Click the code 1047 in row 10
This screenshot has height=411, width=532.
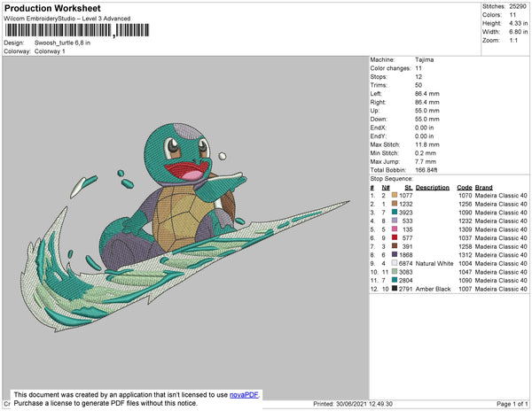(465, 272)
